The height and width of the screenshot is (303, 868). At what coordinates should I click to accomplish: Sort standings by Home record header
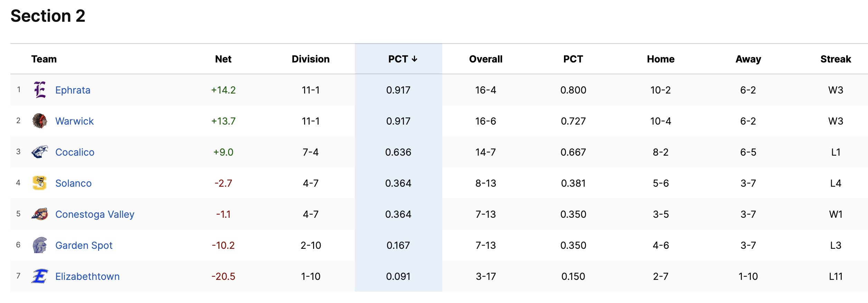pyautogui.click(x=661, y=59)
